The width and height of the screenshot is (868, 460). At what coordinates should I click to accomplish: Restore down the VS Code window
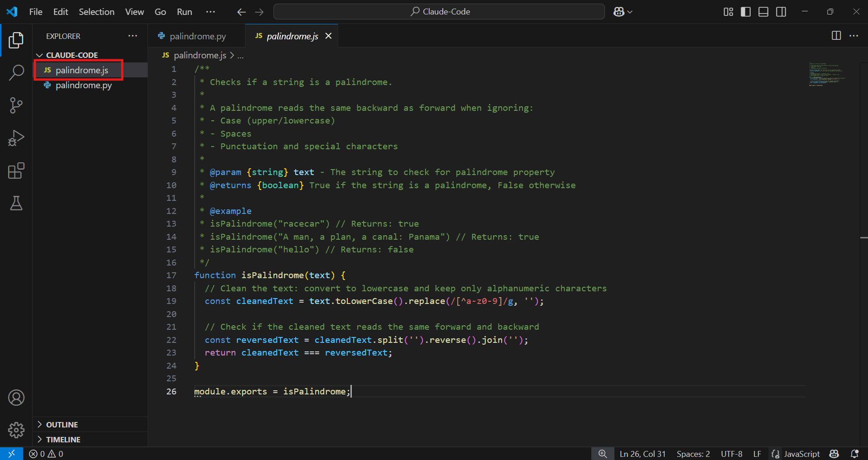(830, 12)
